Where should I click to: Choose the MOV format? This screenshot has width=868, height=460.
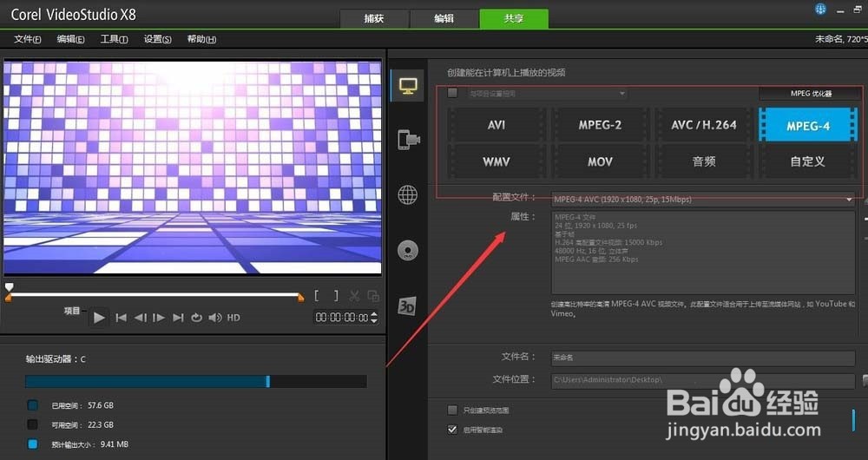point(600,161)
